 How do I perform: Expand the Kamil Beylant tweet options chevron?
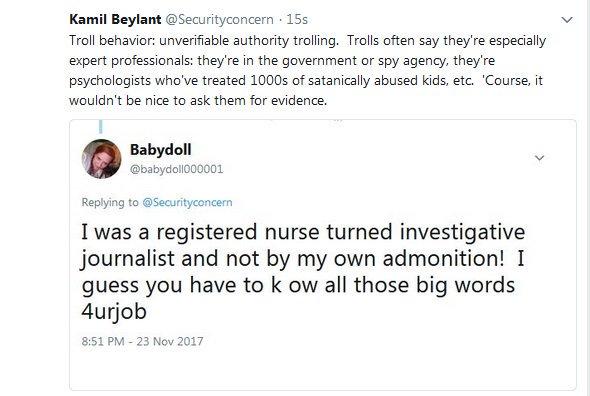point(567,20)
